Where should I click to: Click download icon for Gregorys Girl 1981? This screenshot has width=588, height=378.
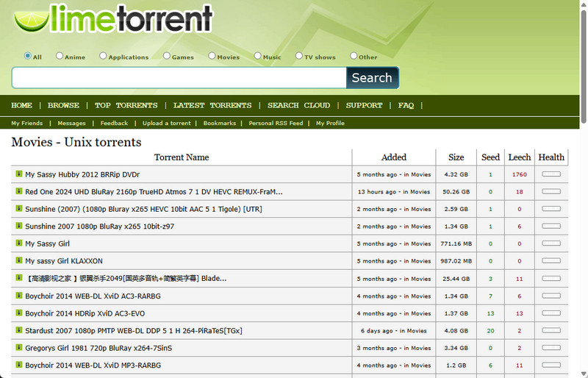tap(19, 347)
